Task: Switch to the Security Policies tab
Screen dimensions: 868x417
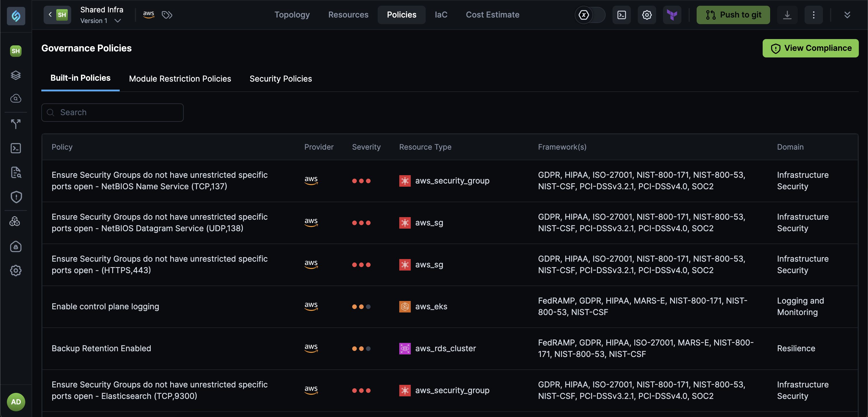Action: [x=280, y=78]
